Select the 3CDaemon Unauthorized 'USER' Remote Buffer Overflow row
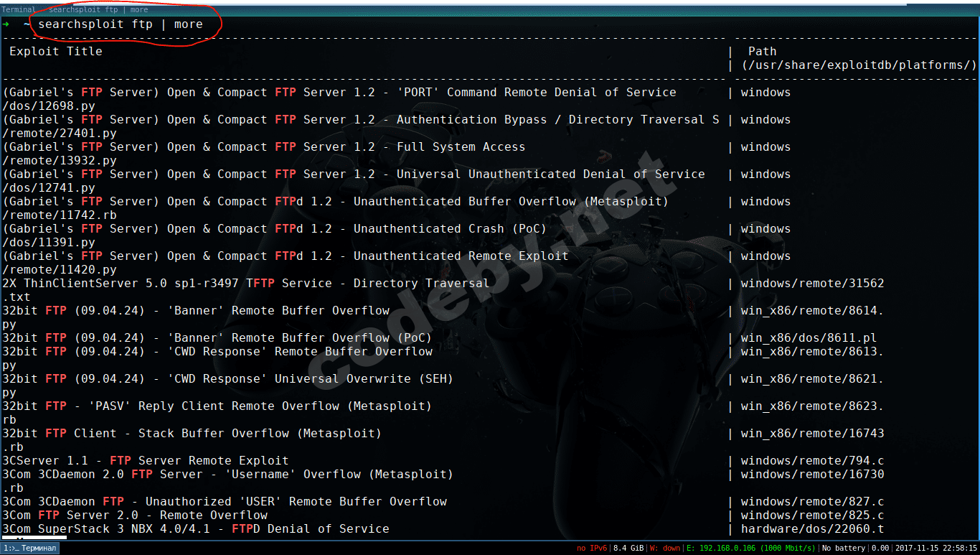Image resolution: width=980 pixels, height=555 pixels. point(225,502)
